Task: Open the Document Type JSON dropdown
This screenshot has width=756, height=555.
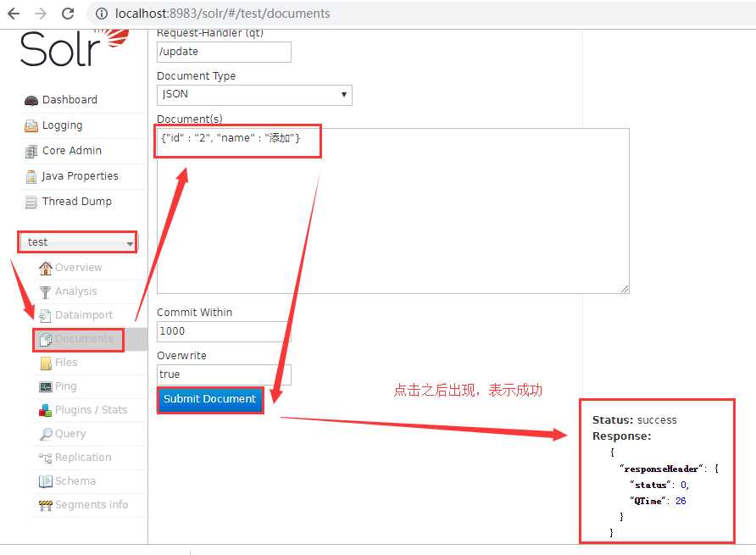Action: point(254,95)
